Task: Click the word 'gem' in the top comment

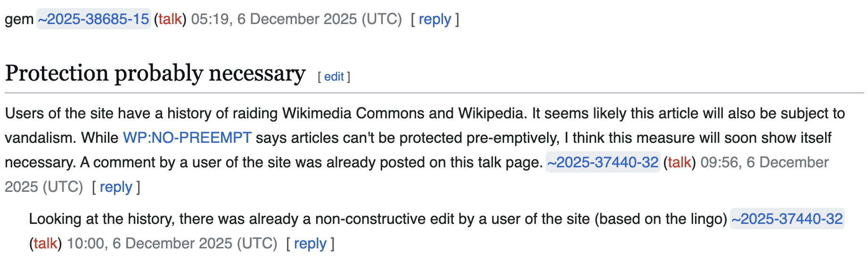Action: [19, 19]
